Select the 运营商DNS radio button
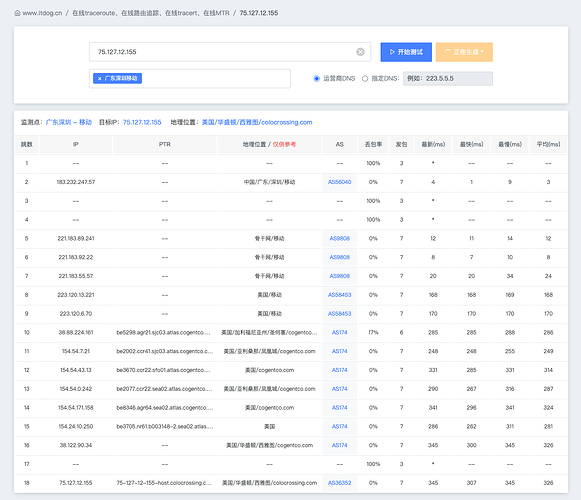Viewport: 581px width, 500px height. [316, 79]
